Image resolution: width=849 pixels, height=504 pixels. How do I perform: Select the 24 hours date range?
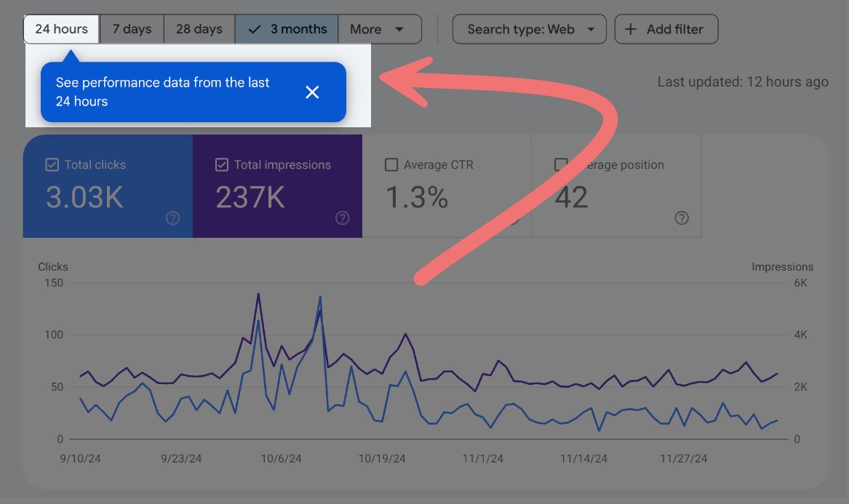[x=61, y=29]
